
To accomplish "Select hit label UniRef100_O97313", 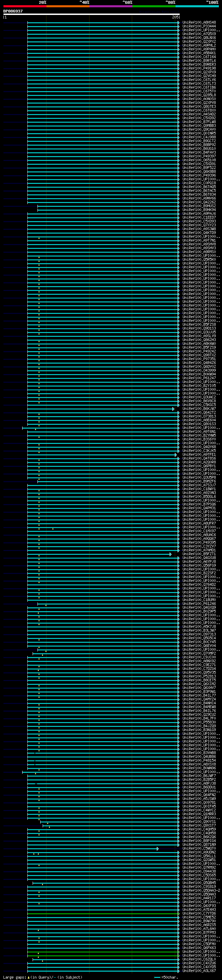I will pos(199,634).
